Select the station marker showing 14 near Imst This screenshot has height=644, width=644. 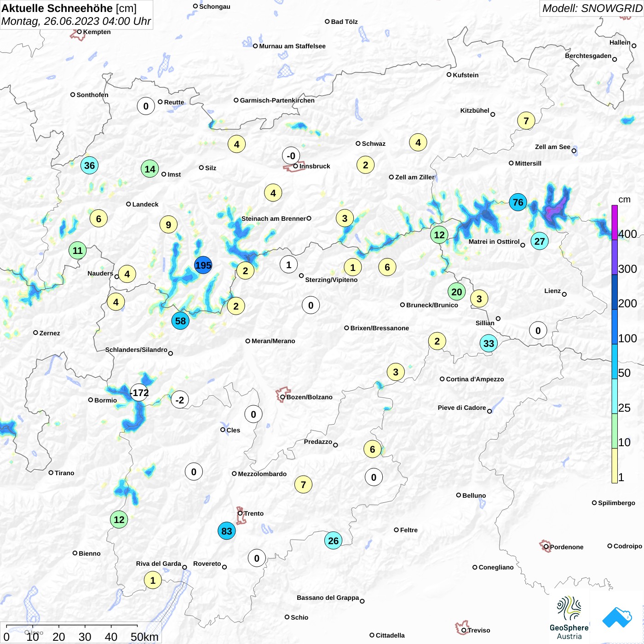[150, 169]
